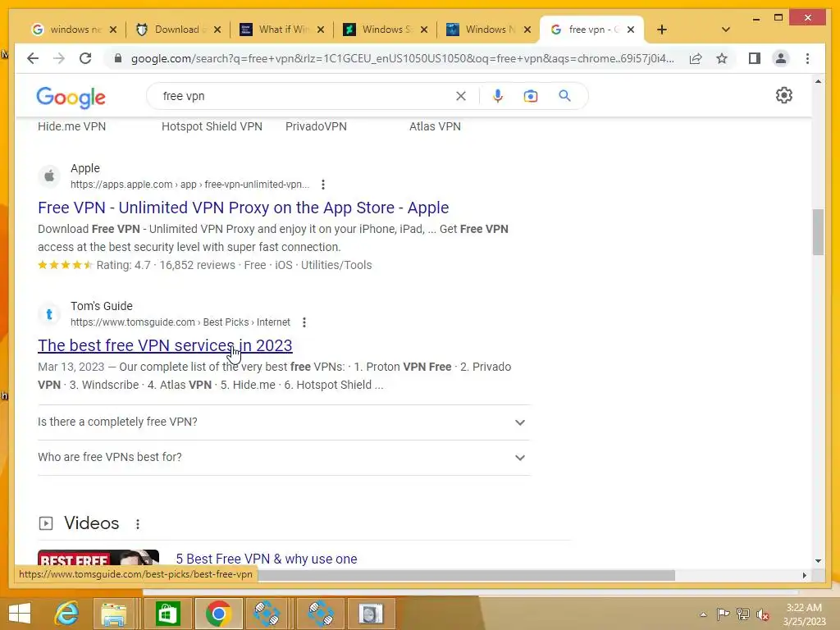This screenshot has width=840, height=630.
Task: Submit the search with the magnifier icon
Action: pyautogui.click(x=564, y=96)
